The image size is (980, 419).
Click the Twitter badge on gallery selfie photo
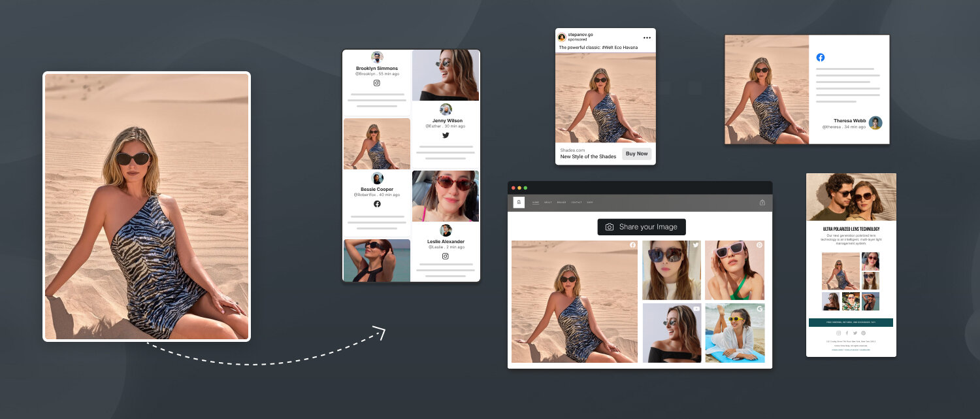pyautogui.click(x=696, y=245)
